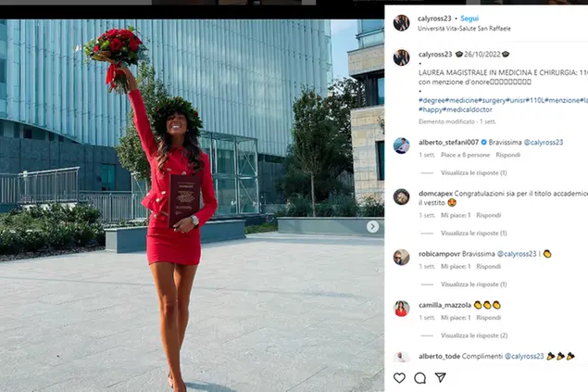Open alberto_stefani007 avatar
The height and width of the screenshot is (392, 588).
coord(401,145)
